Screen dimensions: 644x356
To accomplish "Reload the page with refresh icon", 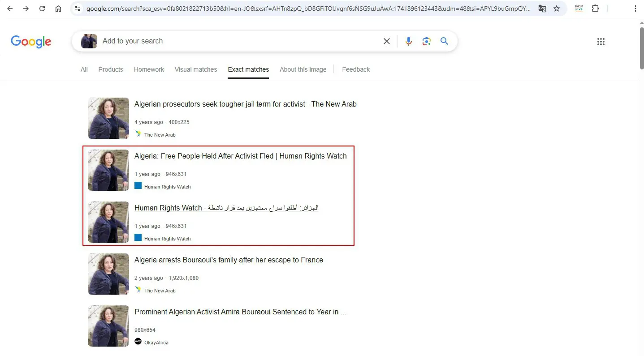I will (42, 9).
